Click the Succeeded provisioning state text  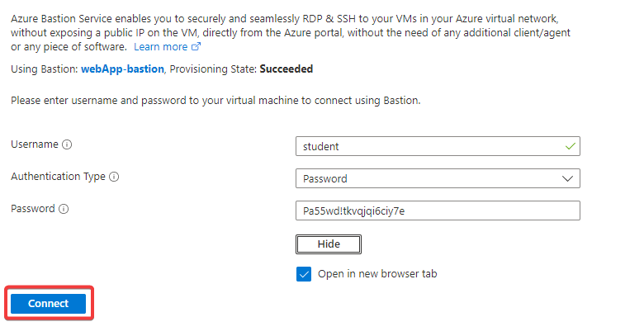[286, 69]
